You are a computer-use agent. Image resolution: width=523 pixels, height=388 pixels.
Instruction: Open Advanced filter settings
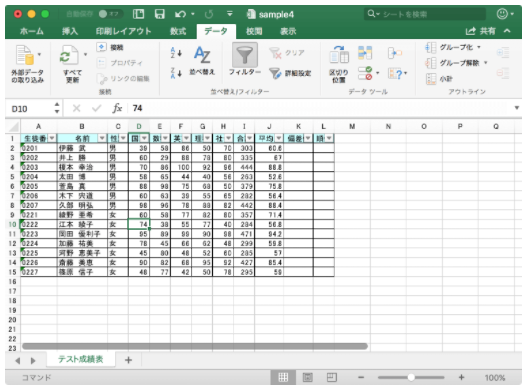pos(290,73)
